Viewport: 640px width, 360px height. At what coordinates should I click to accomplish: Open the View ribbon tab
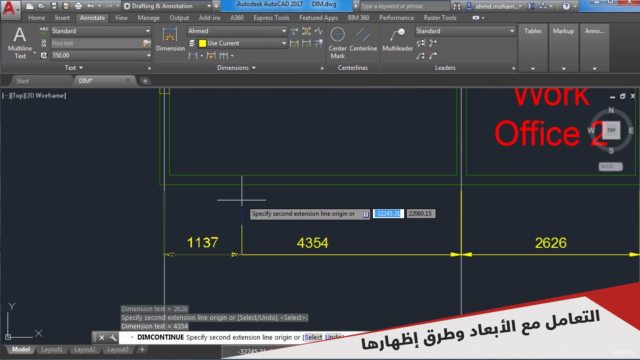point(121,18)
